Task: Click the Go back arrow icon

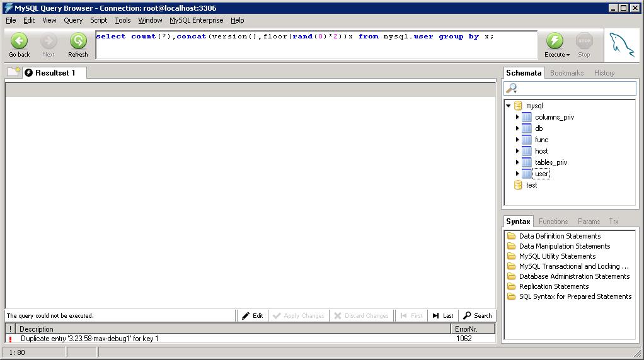Action: click(x=19, y=41)
